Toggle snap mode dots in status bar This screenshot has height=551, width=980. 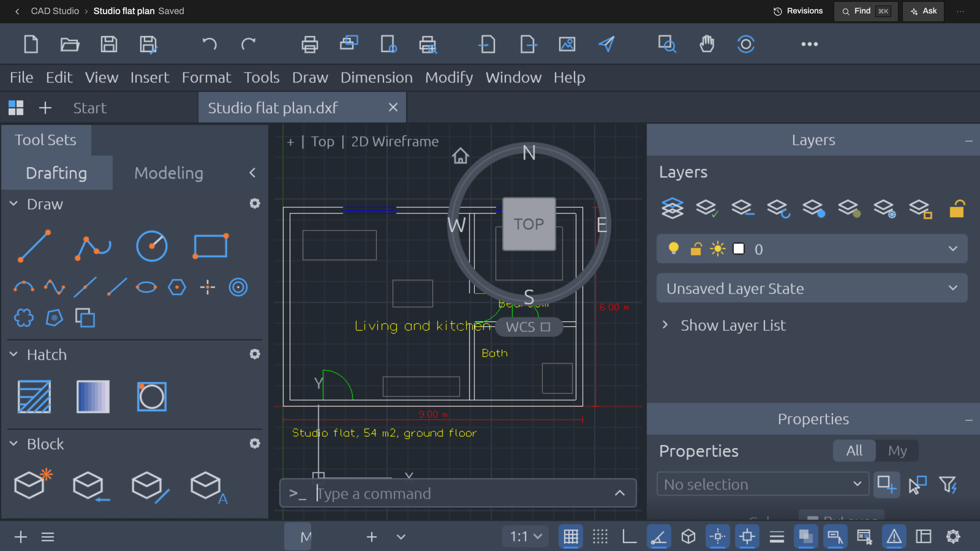[x=600, y=537]
